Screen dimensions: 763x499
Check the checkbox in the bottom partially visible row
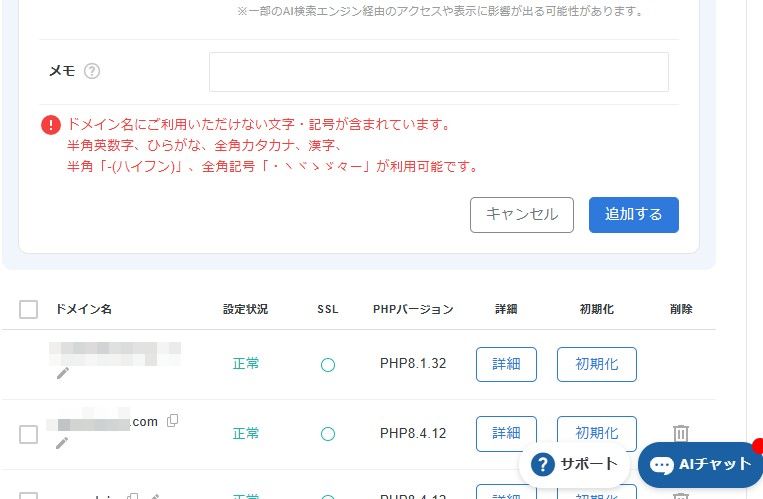point(29,495)
